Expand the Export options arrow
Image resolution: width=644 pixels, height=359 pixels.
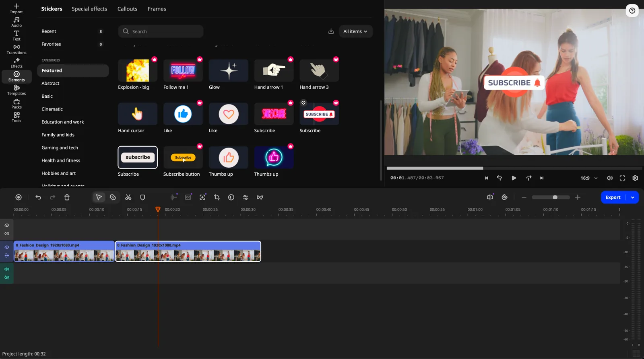click(x=633, y=197)
